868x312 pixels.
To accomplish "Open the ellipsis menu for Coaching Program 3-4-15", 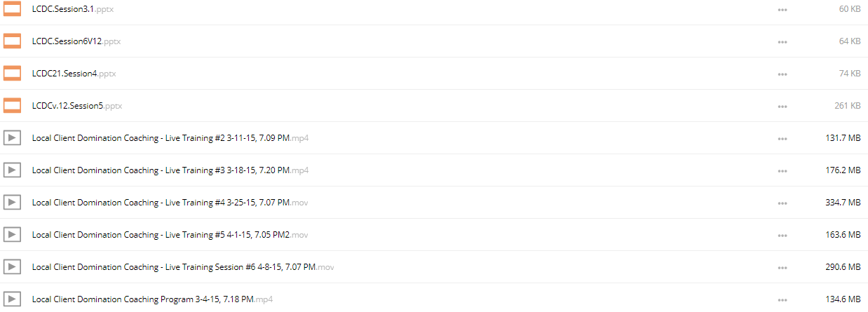I will (782, 300).
